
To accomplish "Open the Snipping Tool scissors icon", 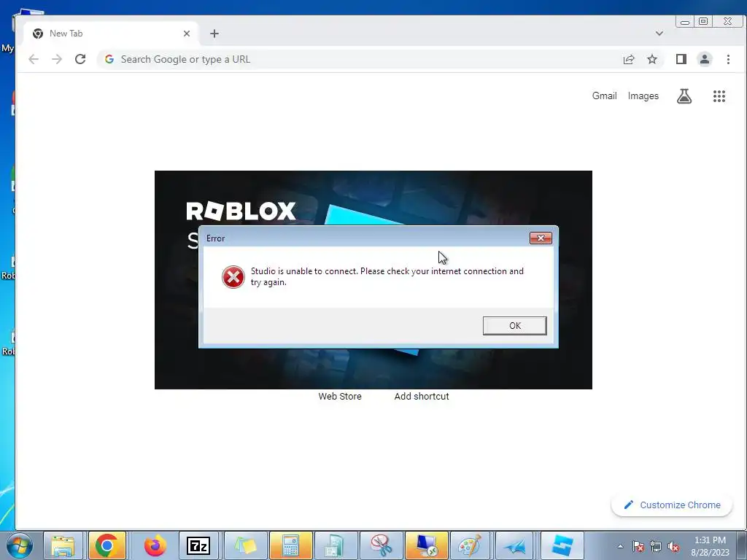I will [x=382, y=545].
